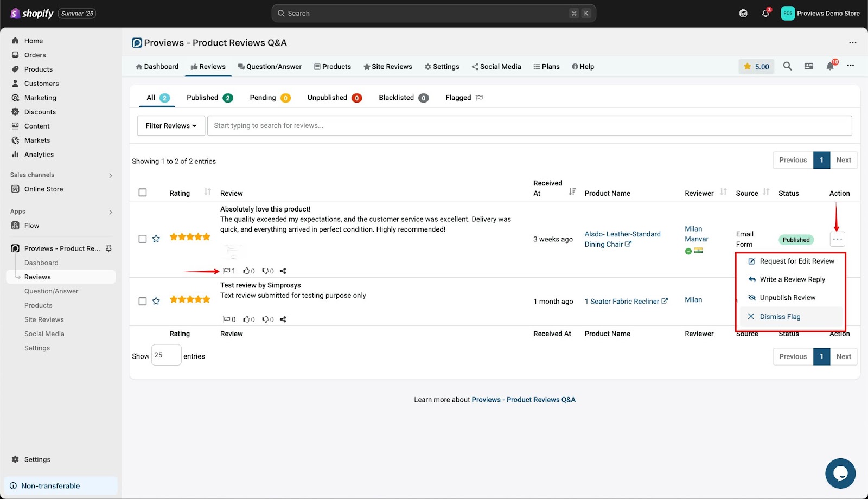Viewport: 868px width, 499px height.
Task: Open the Proviews Demo Store account menu
Action: click(820, 14)
